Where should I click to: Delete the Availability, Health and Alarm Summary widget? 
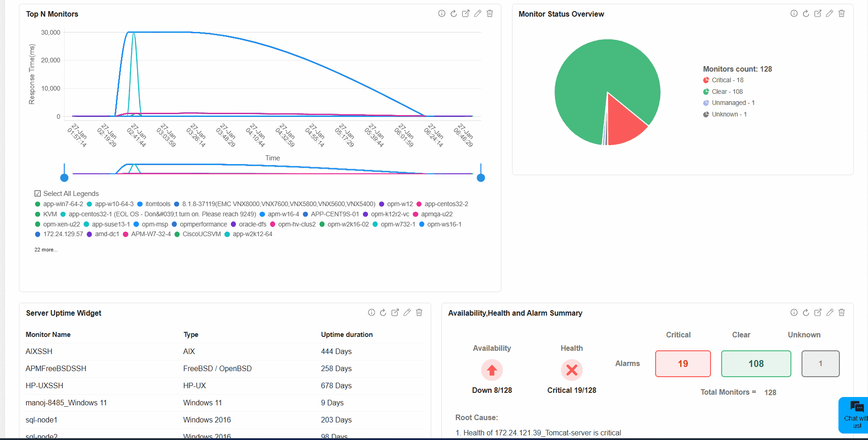[842, 313]
